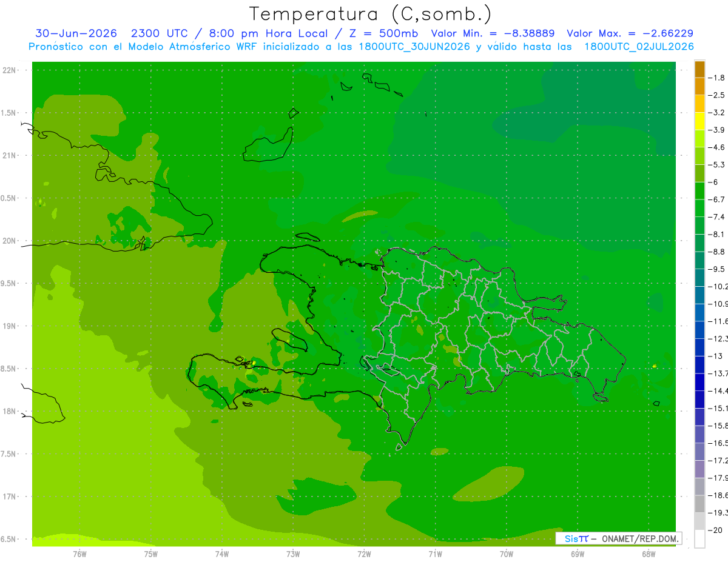Click the '21N' latitude label
728x562 pixels.
10,155
